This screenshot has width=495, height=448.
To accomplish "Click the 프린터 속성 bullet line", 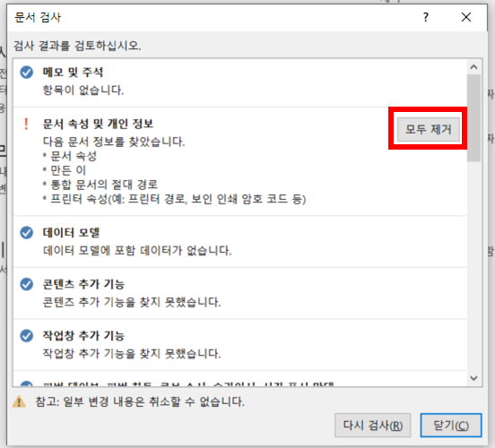I will coord(174,199).
